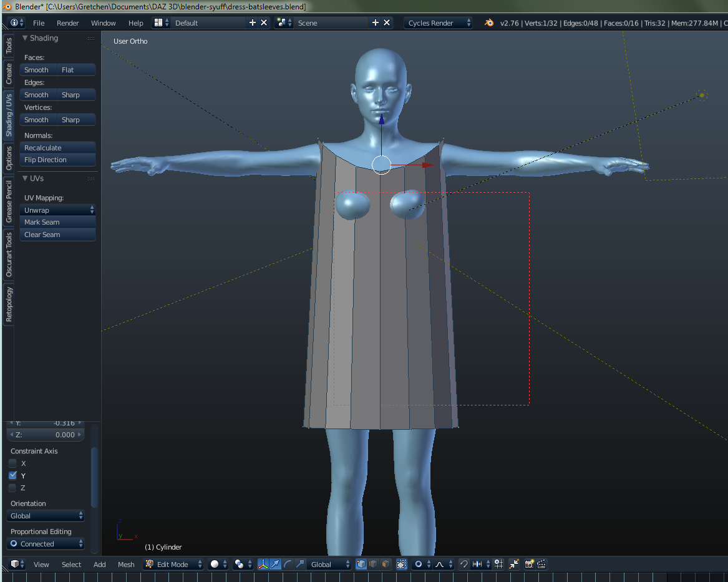Click the snap during transform magnet icon

click(x=464, y=564)
